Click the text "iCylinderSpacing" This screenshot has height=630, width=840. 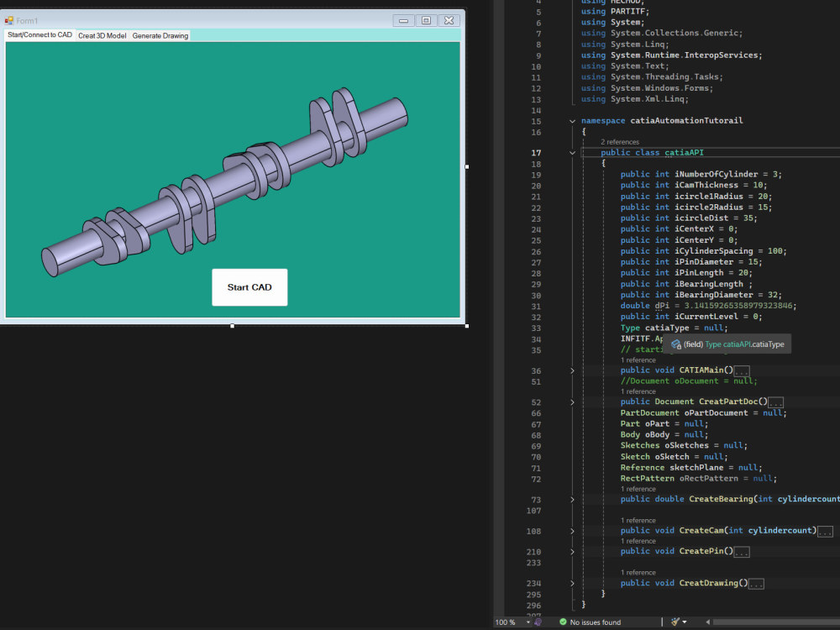pyautogui.click(x=713, y=250)
